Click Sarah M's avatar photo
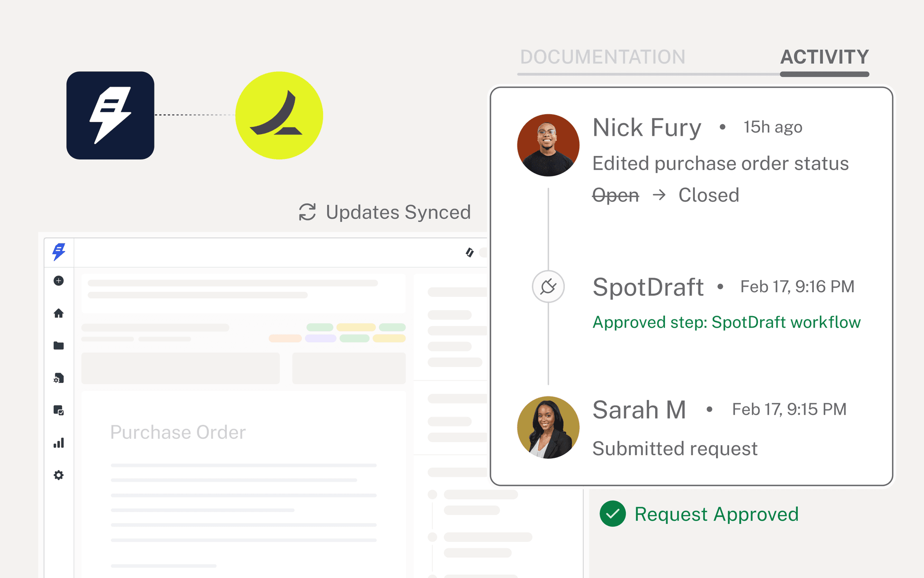924x578 pixels. point(548,427)
